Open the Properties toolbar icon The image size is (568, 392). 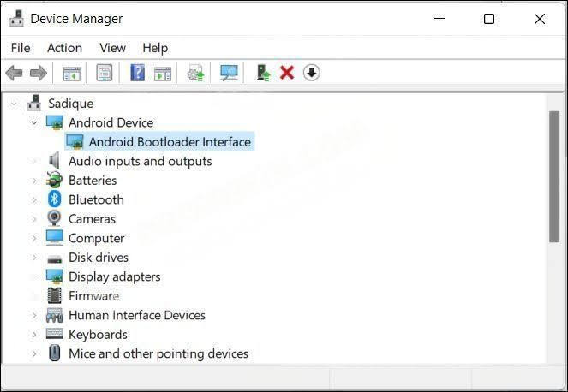pyautogui.click(x=105, y=73)
